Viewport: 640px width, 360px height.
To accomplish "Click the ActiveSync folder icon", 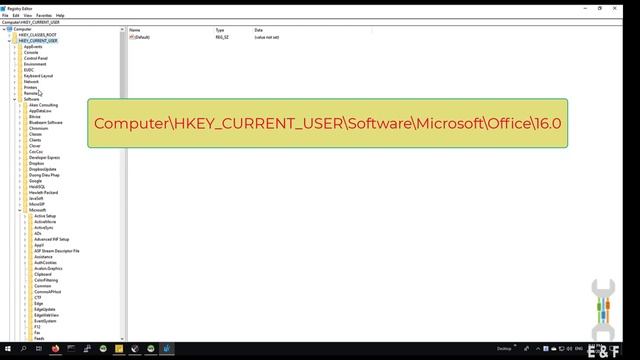I will [31, 228].
